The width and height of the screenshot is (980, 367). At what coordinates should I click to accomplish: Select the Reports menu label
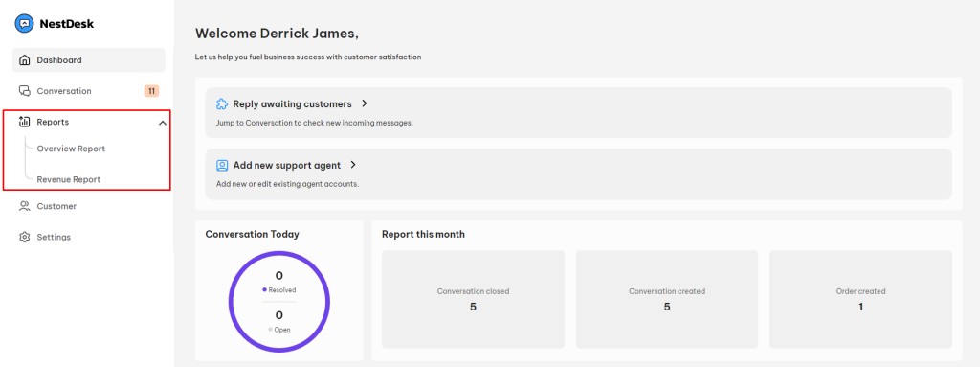(53, 122)
